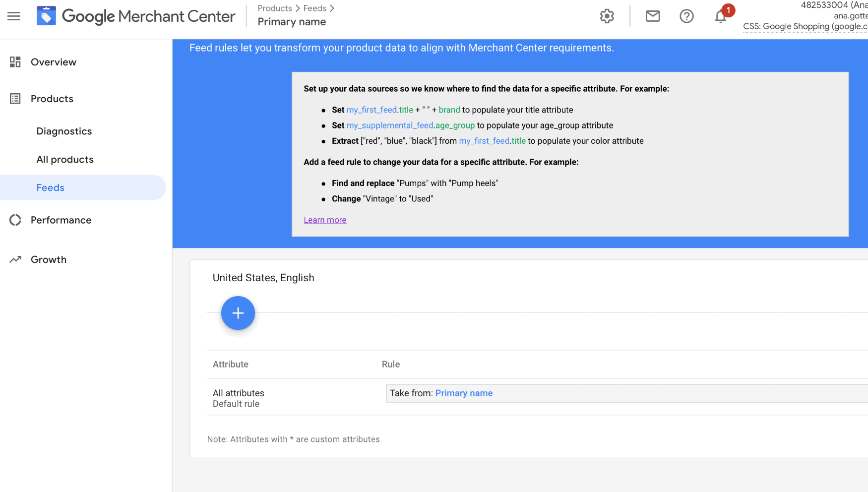Image resolution: width=868 pixels, height=492 pixels.
Task: Click Feeds in the breadcrumb
Action: pos(314,8)
